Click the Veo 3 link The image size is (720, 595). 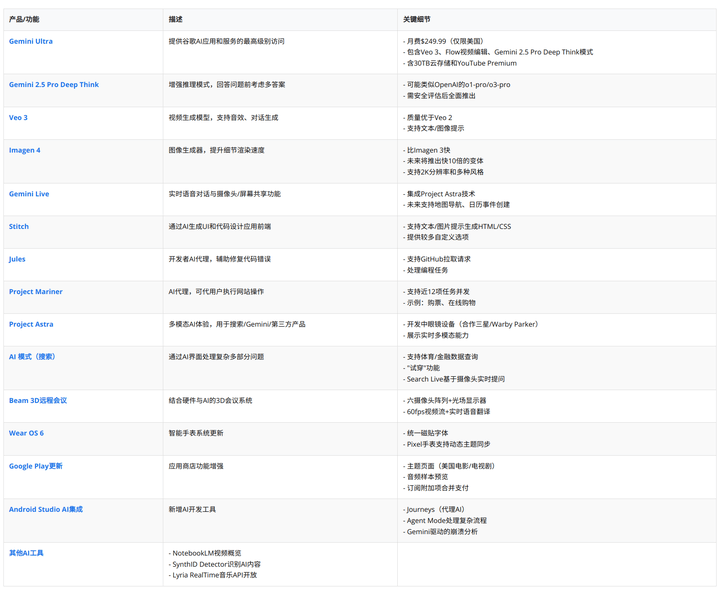[18, 118]
